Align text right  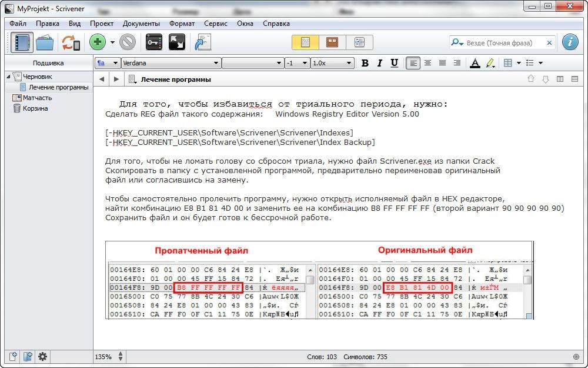coord(457,63)
